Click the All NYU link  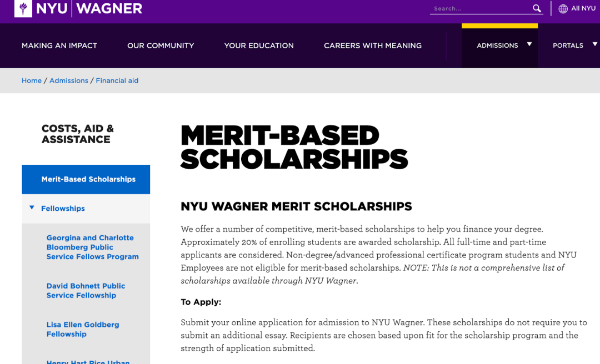(583, 8)
